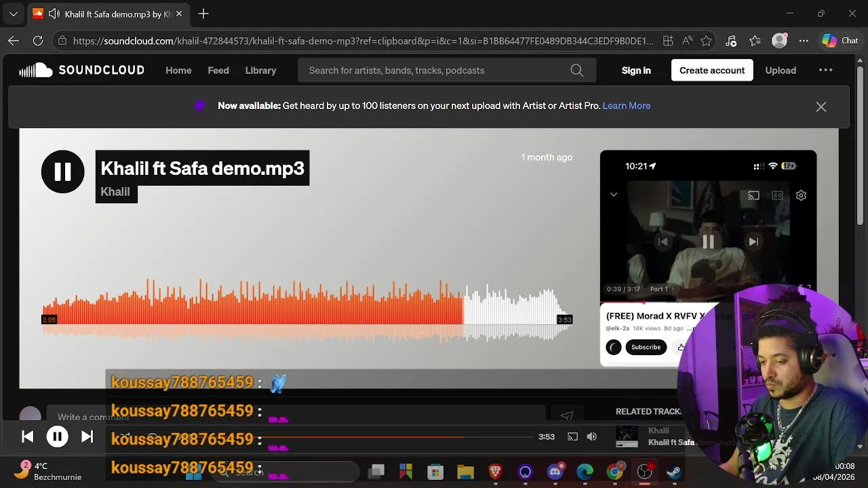Image resolution: width=868 pixels, height=488 pixels.
Task: Open a new browser tab
Action: [203, 14]
